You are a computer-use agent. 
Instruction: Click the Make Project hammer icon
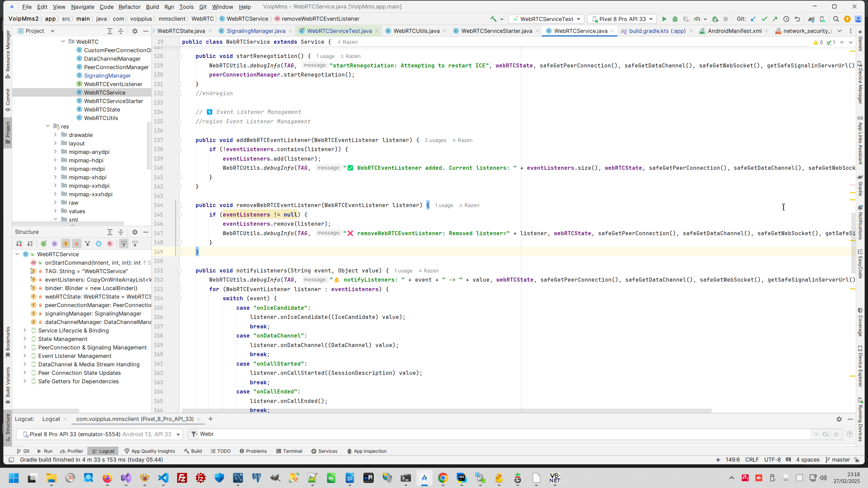pos(493,19)
